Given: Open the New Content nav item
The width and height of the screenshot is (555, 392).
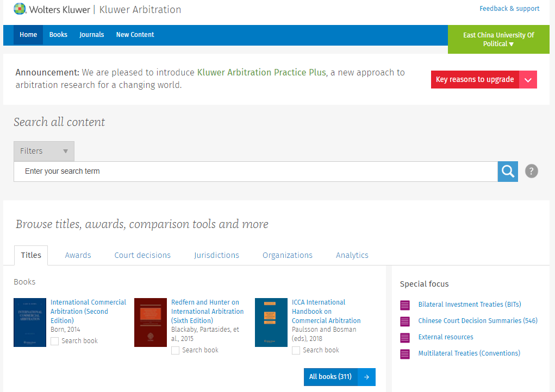Looking at the screenshot, I should point(135,35).
